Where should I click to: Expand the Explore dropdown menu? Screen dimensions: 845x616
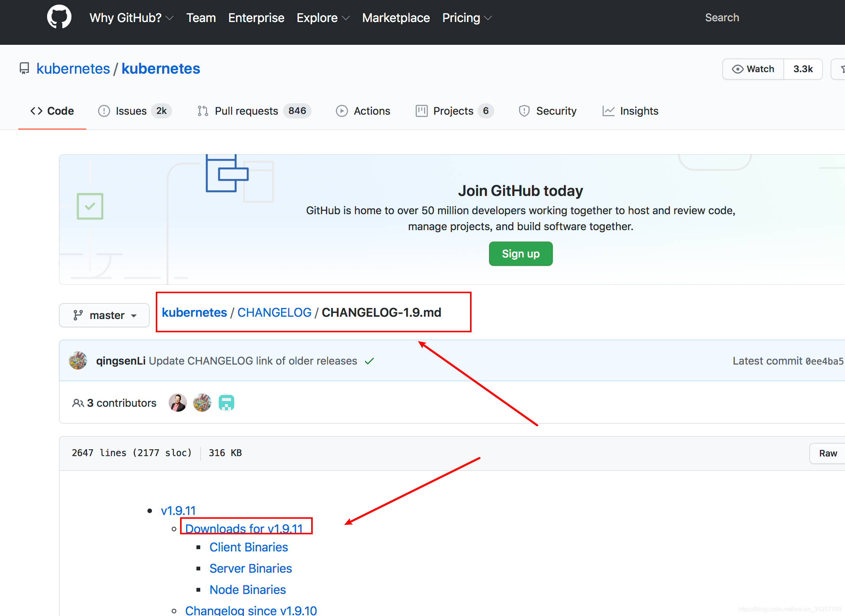point(323,18)
